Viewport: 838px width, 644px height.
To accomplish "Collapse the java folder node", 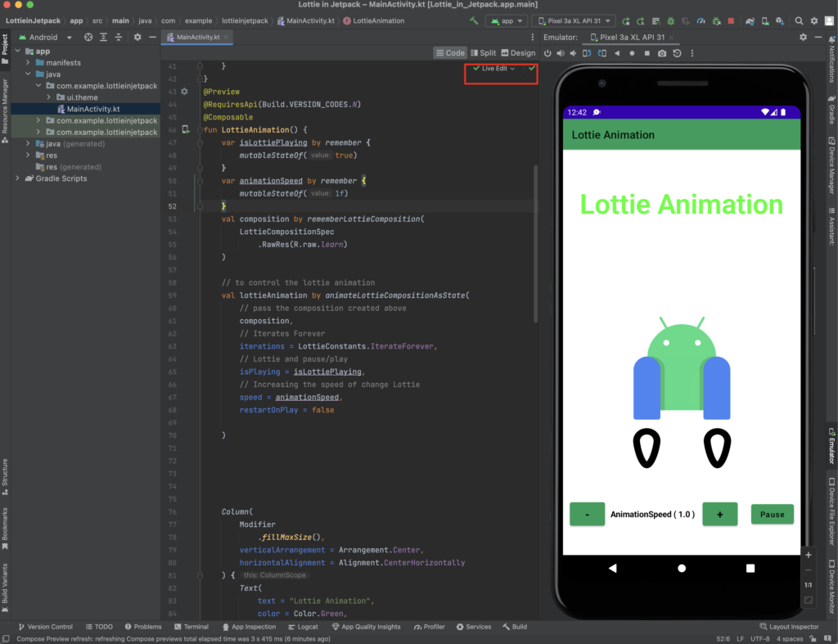I will [x=28, y=74].
